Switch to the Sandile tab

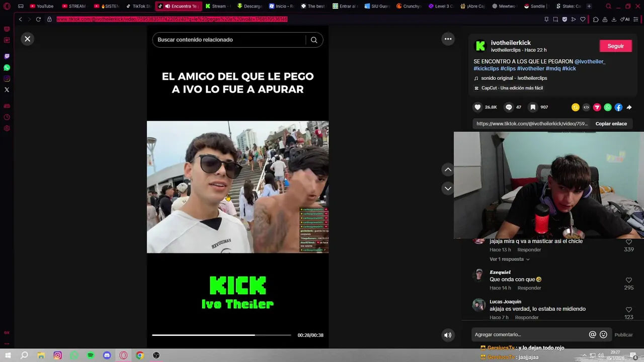click(536, 6)
